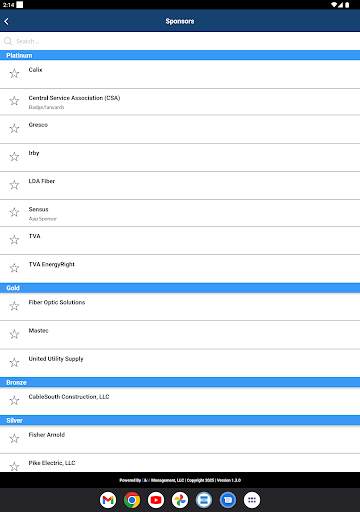Open the Mastec sponsor details
The image size is (360, 512).
pyautogui.click(x=180, y=335)
